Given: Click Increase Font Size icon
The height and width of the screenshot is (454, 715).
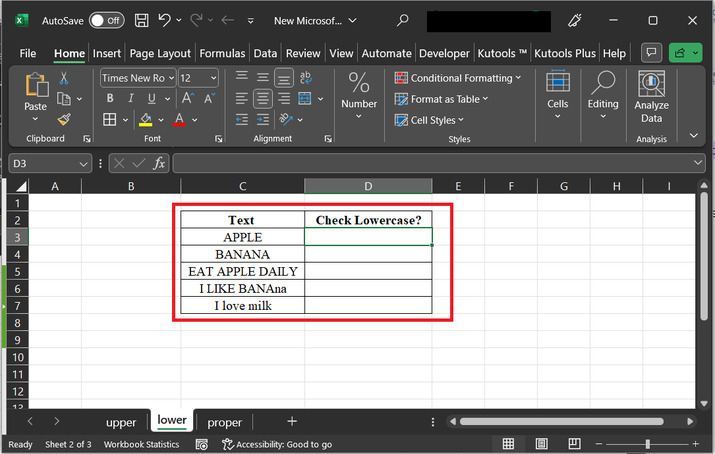Looking at the screenshot, I should 187,99.
